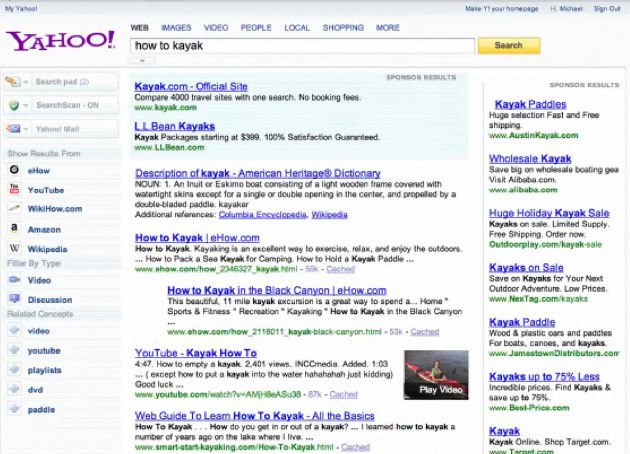Image resolution: width=630 pixels, height=454 pixels.
Task: Click the My Yahoo! link
Action: (x=21, y=8)
